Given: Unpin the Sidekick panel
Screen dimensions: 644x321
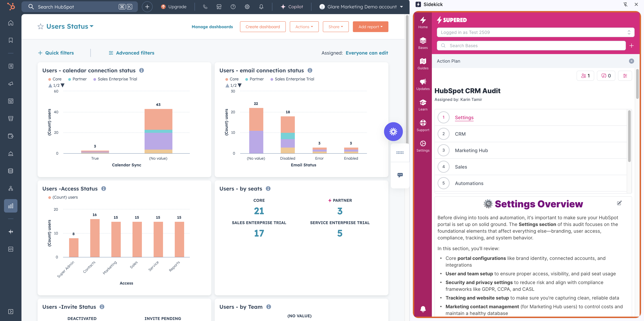Looking at the screenshot, I should click(625, 4).
